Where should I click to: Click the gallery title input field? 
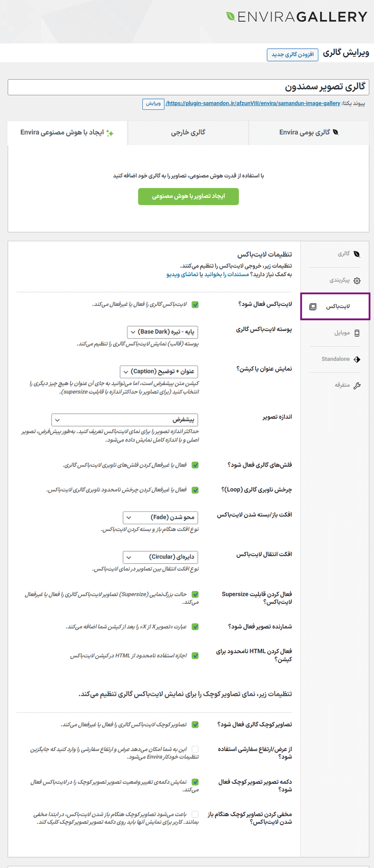click(188, 87)
